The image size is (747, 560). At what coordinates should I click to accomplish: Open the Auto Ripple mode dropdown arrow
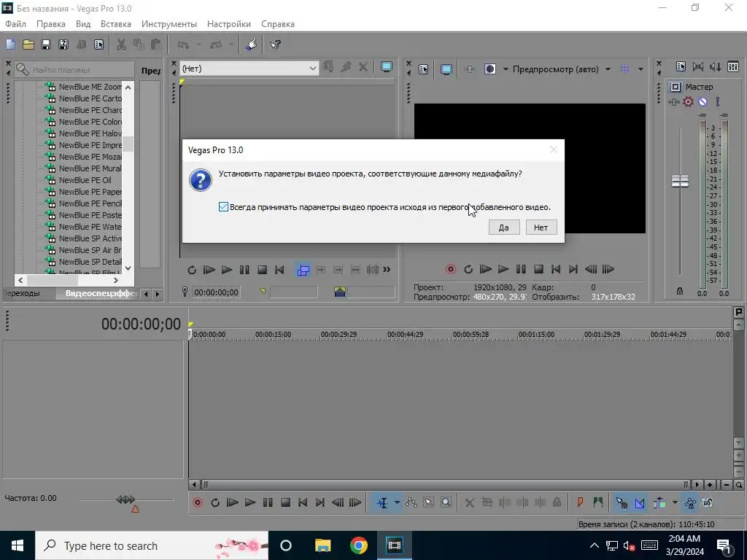pos(675,502)
